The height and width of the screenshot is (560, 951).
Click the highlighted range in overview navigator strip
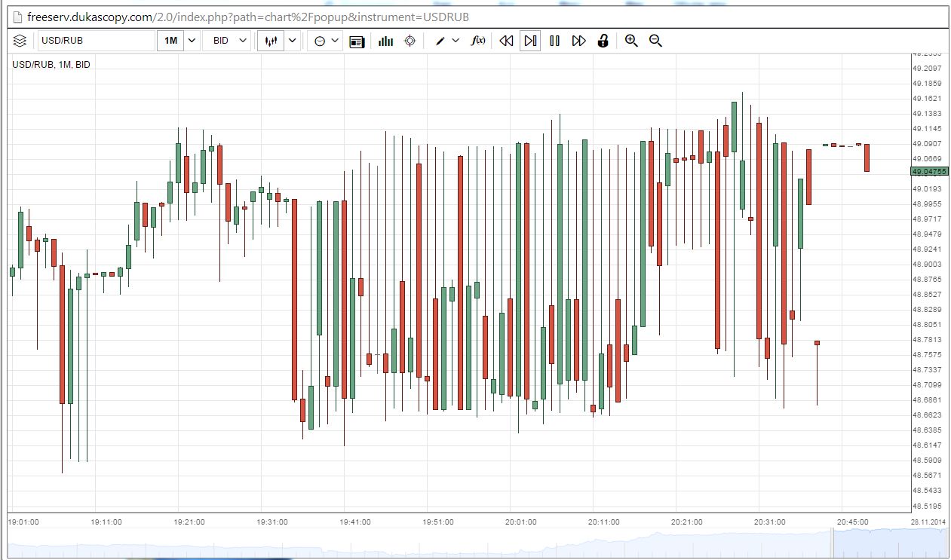[889, 541]
